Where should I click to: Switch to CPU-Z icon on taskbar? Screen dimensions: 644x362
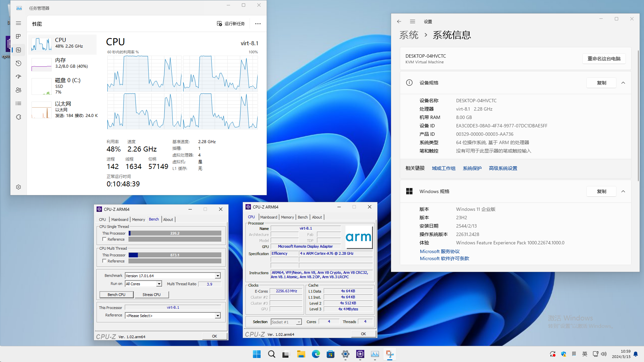(x=360, y=354)
